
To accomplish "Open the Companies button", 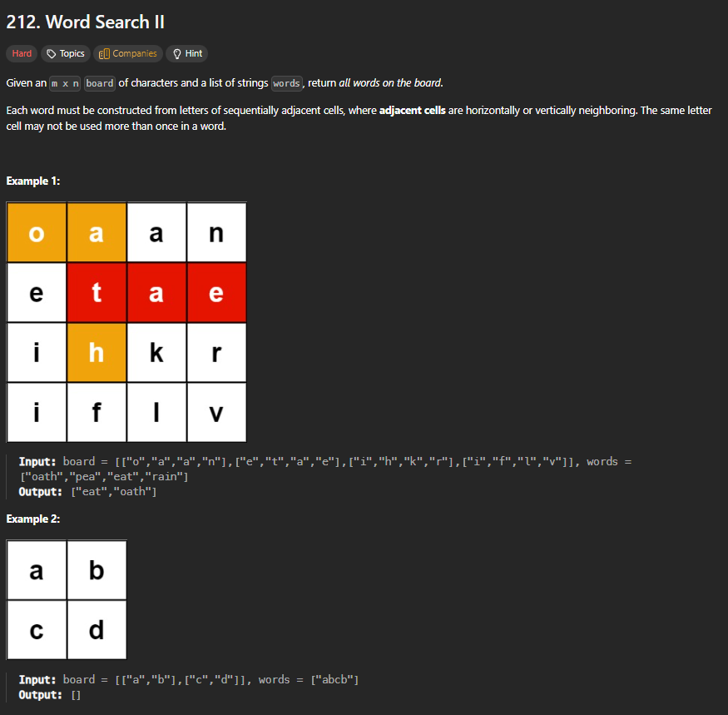I will pos(127,53).
